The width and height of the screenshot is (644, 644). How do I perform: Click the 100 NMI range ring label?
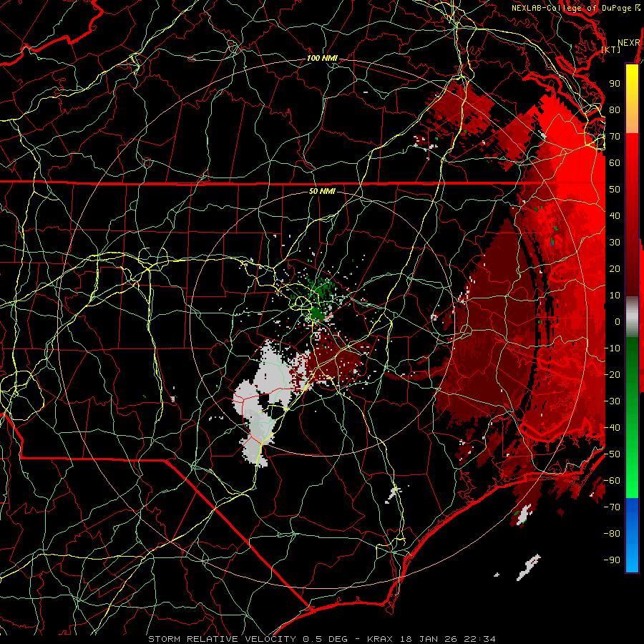coord(321,59)
